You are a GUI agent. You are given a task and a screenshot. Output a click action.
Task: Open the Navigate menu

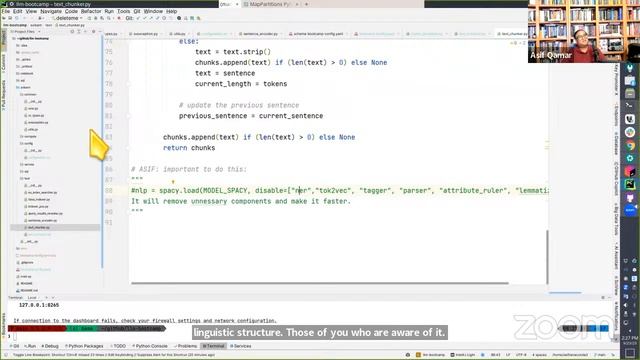(x=51, y=11)
